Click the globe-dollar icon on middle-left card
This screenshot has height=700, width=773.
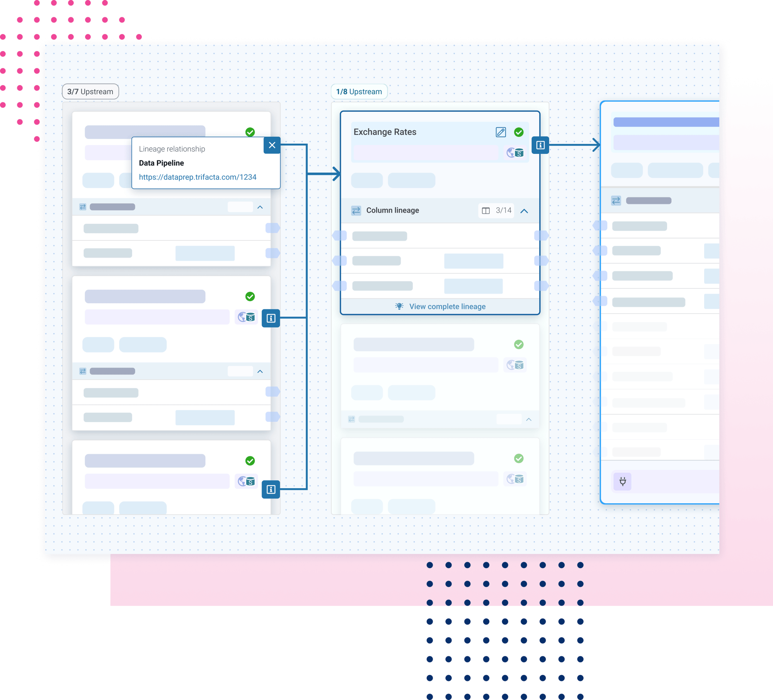(245, 317)
